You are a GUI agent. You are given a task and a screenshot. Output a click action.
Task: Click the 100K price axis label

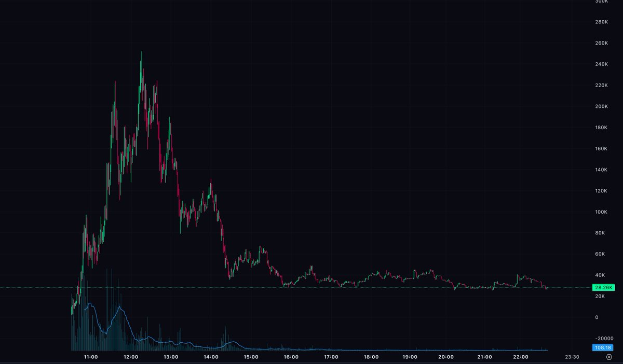point(601,212)
